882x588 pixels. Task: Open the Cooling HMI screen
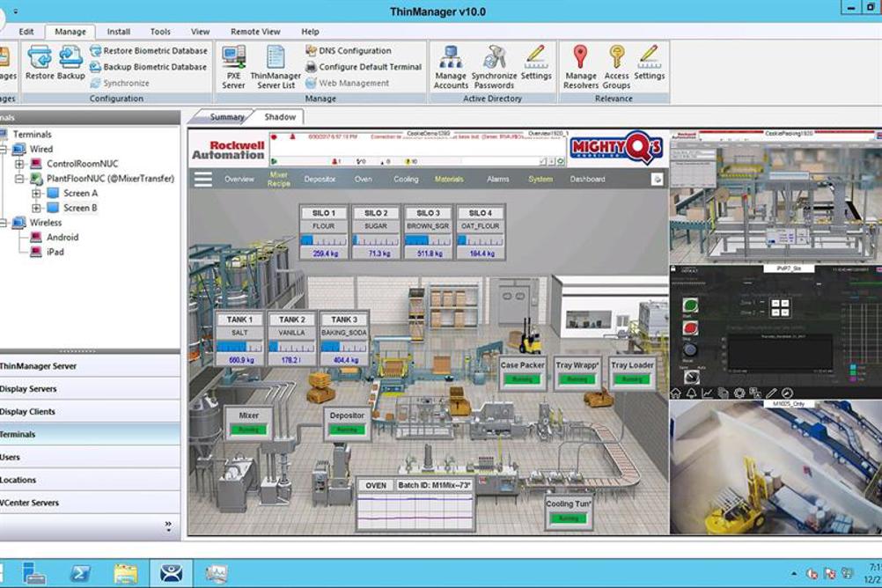pos(406,179)
